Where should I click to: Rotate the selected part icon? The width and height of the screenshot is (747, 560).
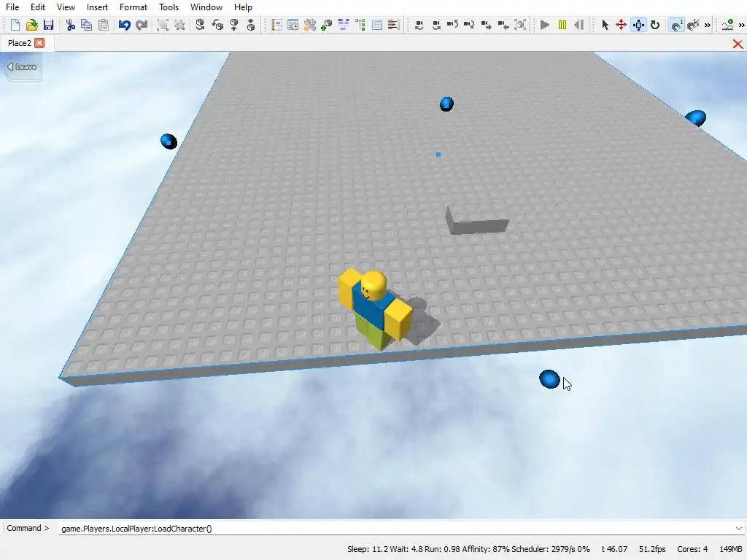200,25
